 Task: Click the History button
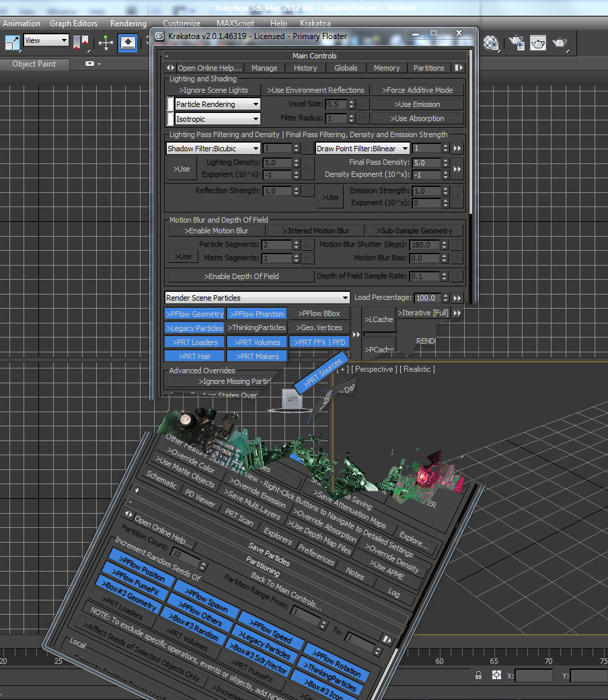pyautogui.click(x=305, y=68)
